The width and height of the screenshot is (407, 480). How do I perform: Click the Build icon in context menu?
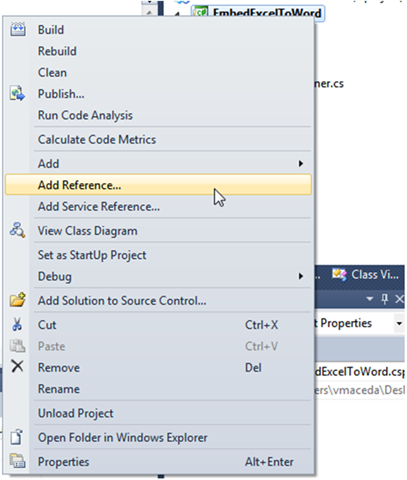pyautogui.click(x=17, y=29)
